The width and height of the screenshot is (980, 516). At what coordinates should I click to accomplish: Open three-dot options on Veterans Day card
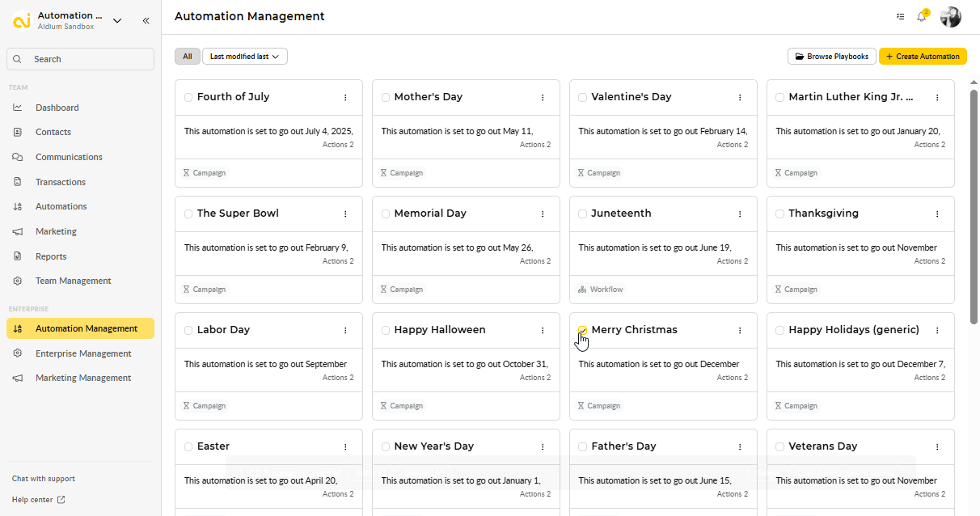click(937, 446)
